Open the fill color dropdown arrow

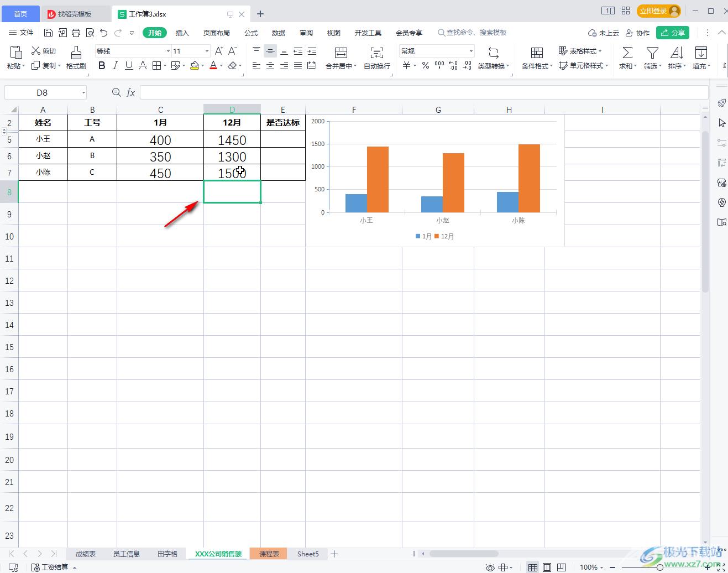(x=203, y=66)
